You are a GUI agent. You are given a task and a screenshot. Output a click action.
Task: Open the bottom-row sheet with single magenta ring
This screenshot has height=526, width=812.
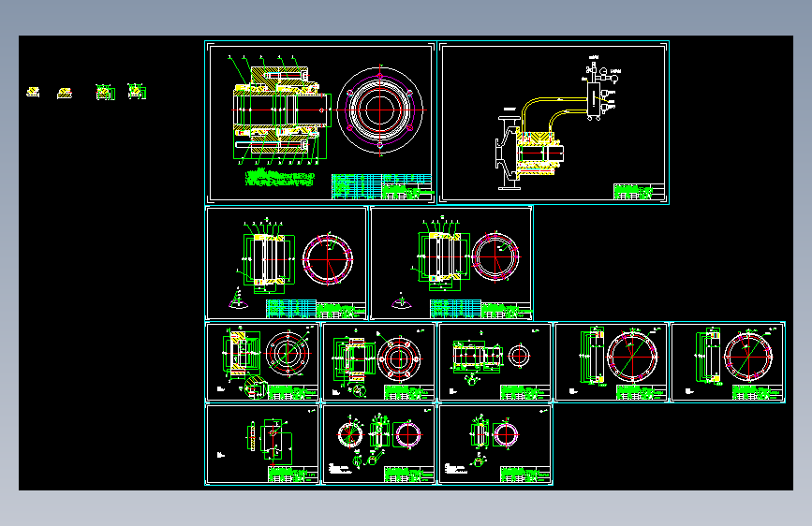pos(495,445)
